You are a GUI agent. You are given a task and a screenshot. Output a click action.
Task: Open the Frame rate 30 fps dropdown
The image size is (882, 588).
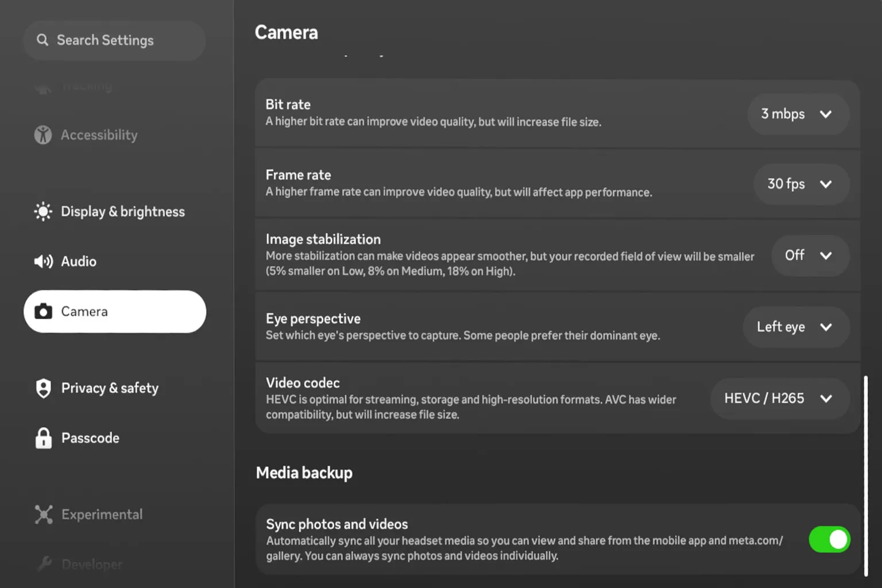point(801,184)
